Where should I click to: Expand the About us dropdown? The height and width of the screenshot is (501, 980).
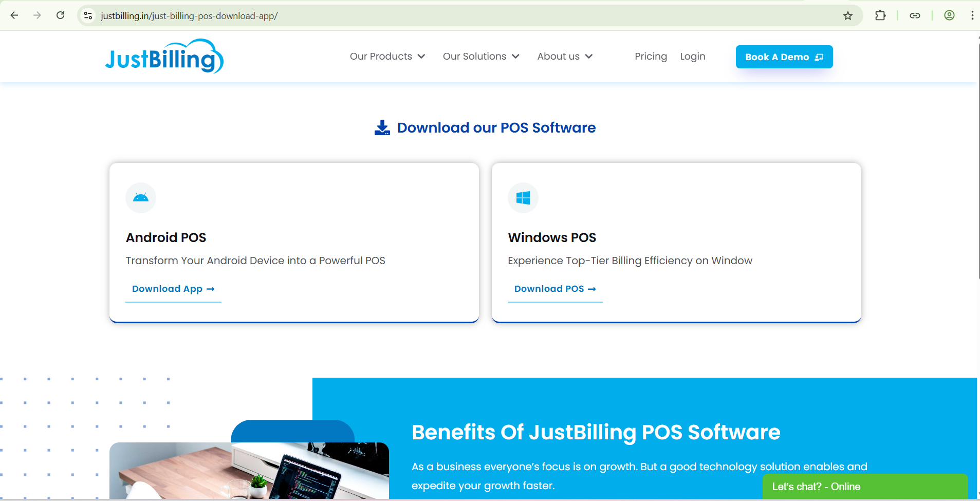pyautogui.click(x=564, y=57)
